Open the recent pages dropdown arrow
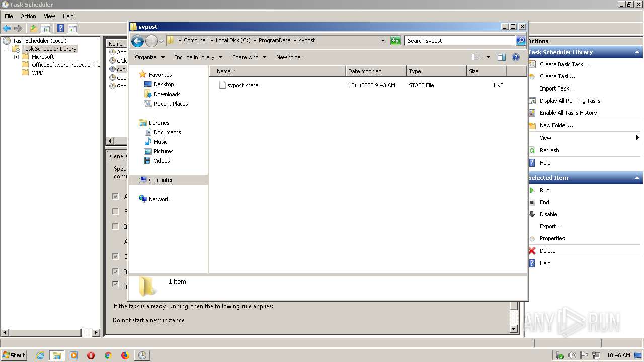 (161, 41)
